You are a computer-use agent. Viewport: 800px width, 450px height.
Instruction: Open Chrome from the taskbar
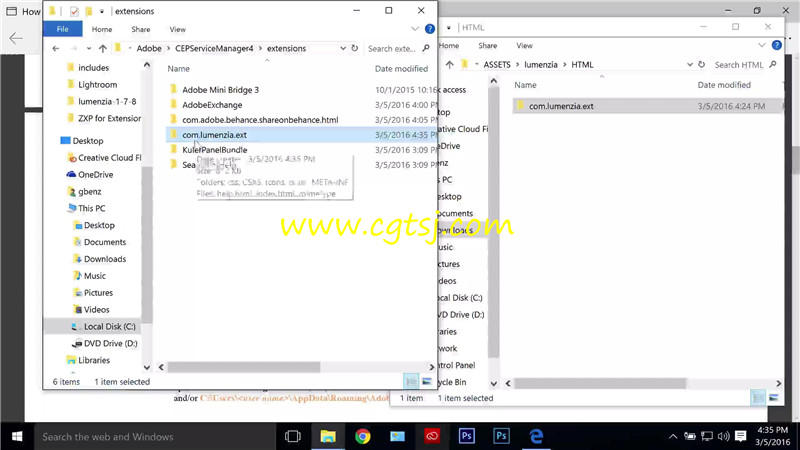click(363, 436)
